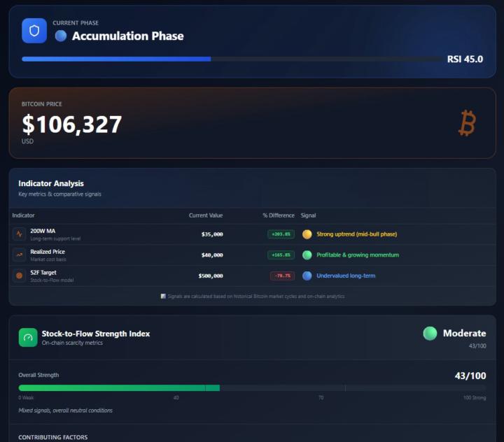Click the large 43/100 strength score
The height and width of the screenshot is (442, 504).
click(x=470, y=376)
